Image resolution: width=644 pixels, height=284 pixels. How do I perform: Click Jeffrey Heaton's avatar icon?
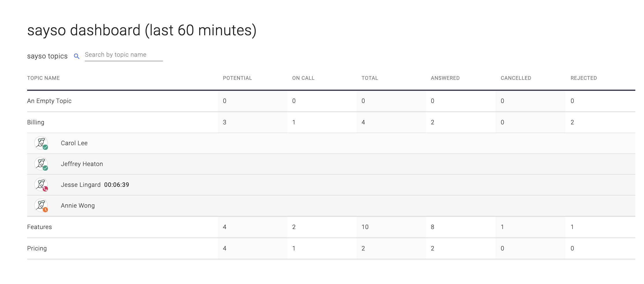tap(41, 164)
